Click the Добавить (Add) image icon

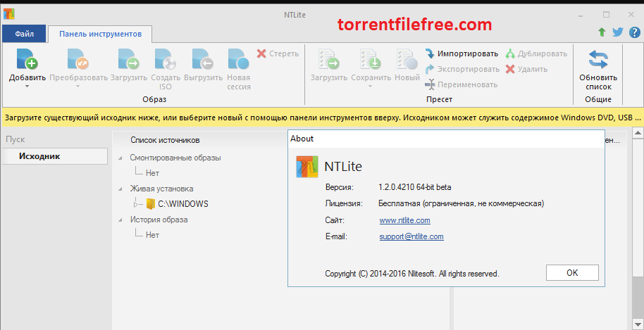pyautogui.click(x=27, y=59)
